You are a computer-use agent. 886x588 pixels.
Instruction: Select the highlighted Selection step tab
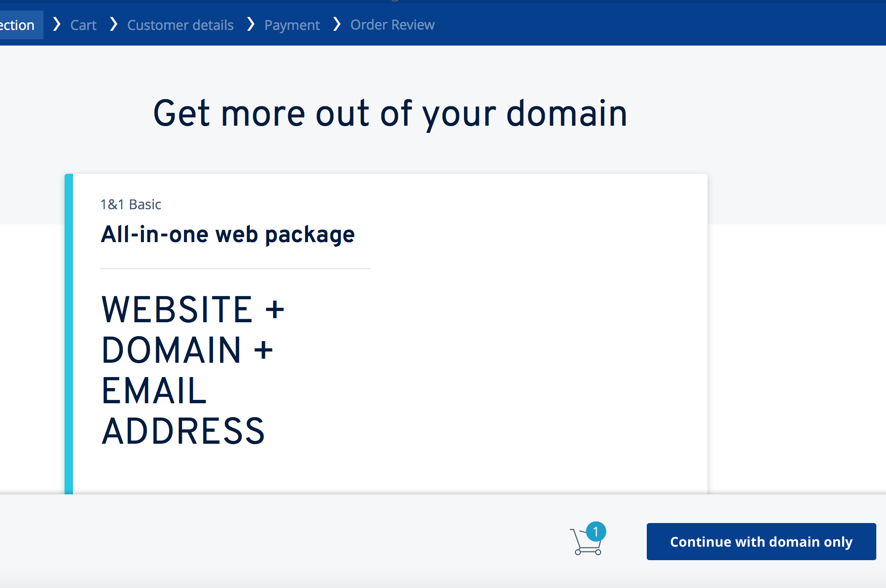coord(19,25)
